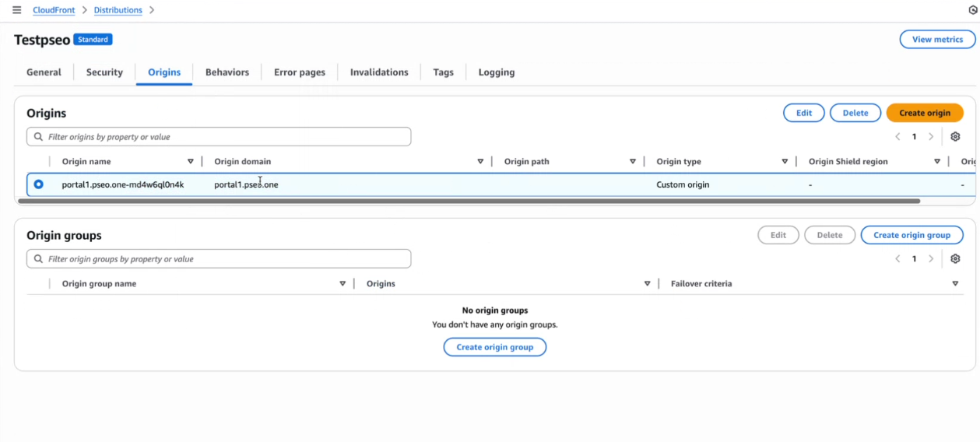Focus the Filter origin groups search field
The image size is (980, 442).
pos(219,259)
